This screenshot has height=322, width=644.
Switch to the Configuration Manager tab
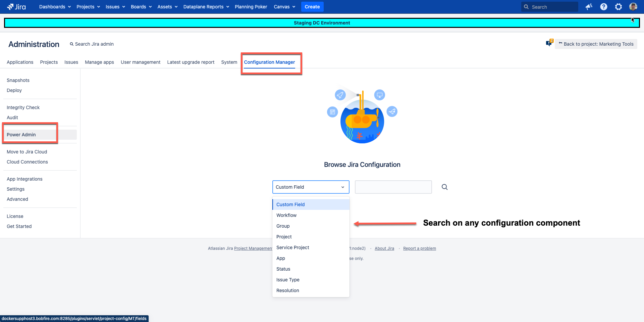(270, 62)
